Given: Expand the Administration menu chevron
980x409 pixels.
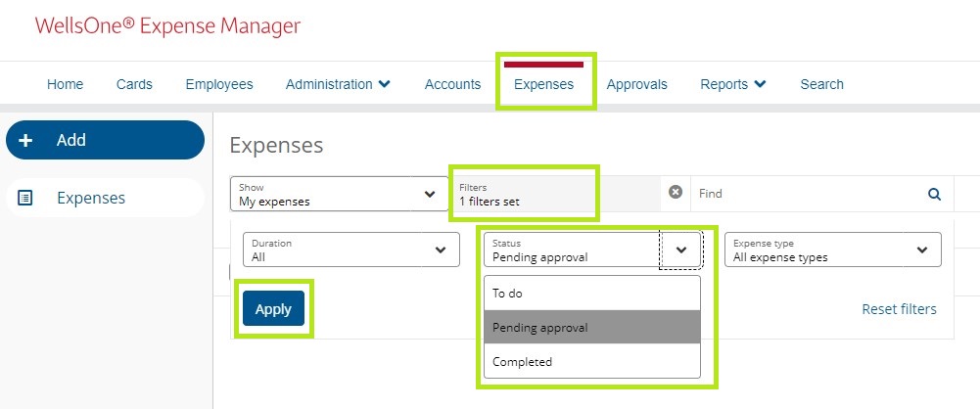Looking at the screenshot, I should click(384, 84).
